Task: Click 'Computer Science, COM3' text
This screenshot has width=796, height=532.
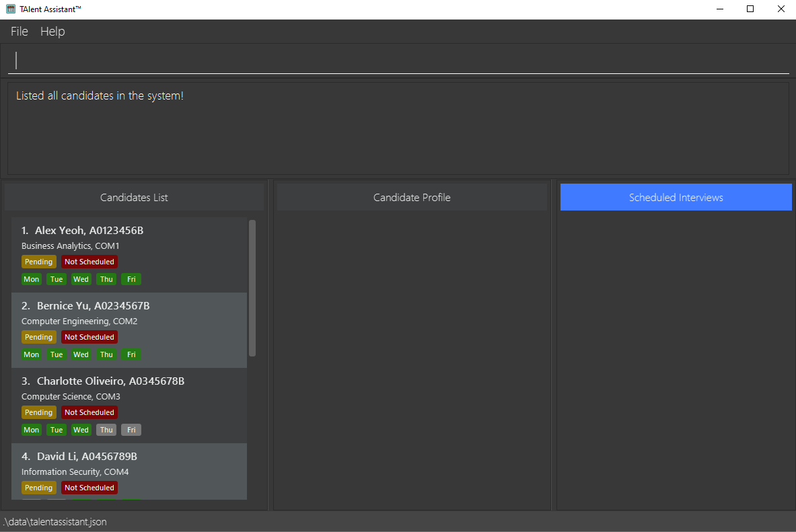Action: coord(71,396)
